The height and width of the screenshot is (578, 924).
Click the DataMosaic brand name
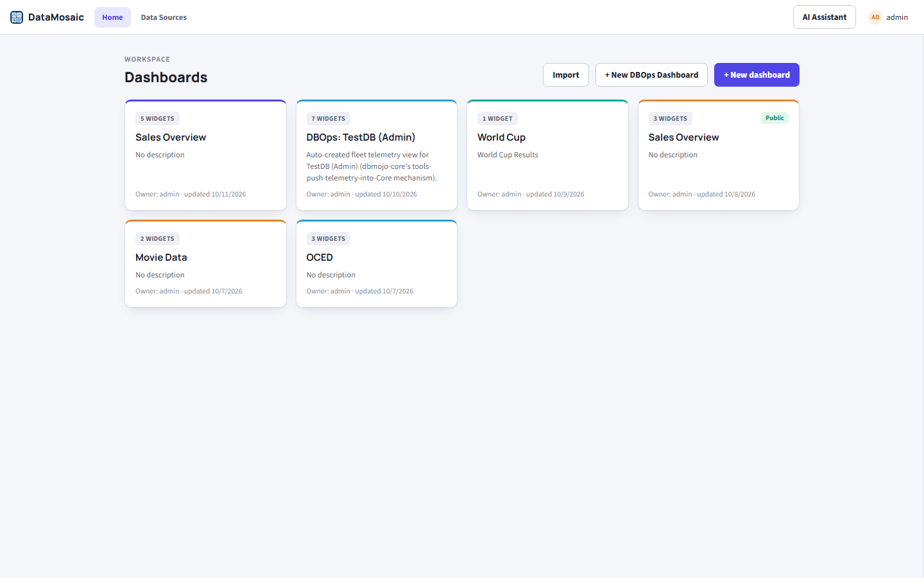[56, 17]
